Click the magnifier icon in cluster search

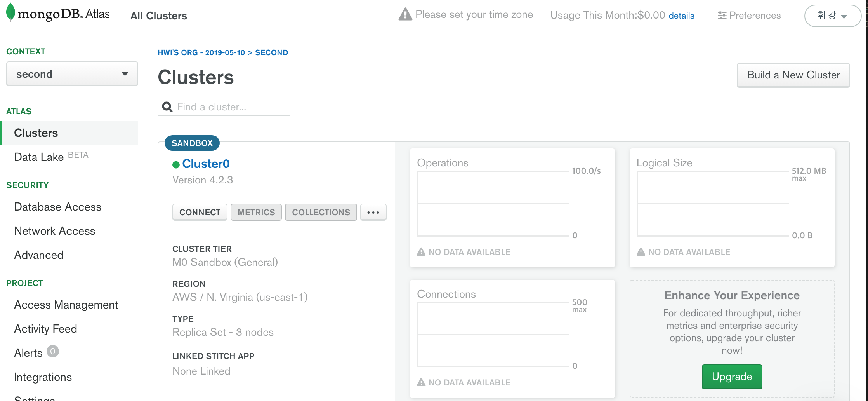(x=167, y=107)
